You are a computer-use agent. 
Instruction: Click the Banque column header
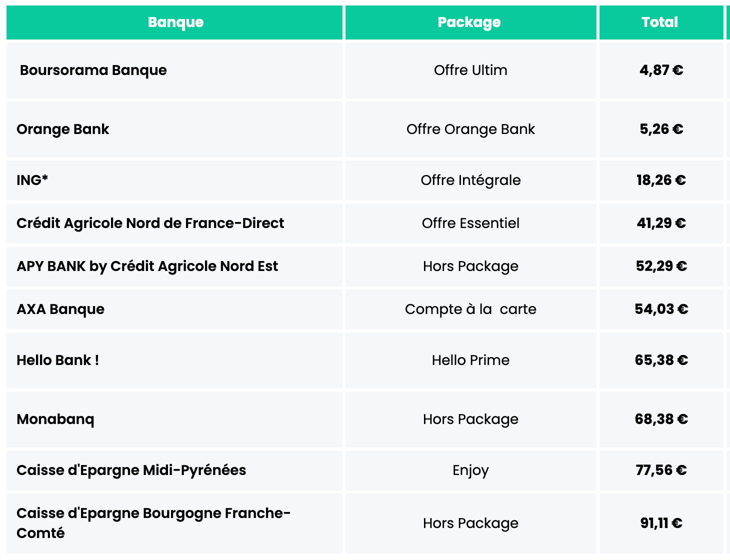tap(175, 22)
